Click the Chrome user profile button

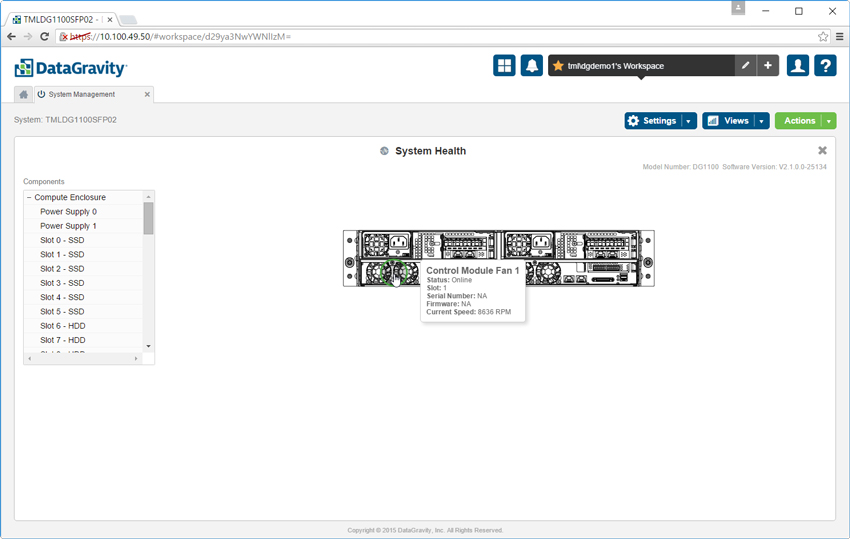click(738, 8)
